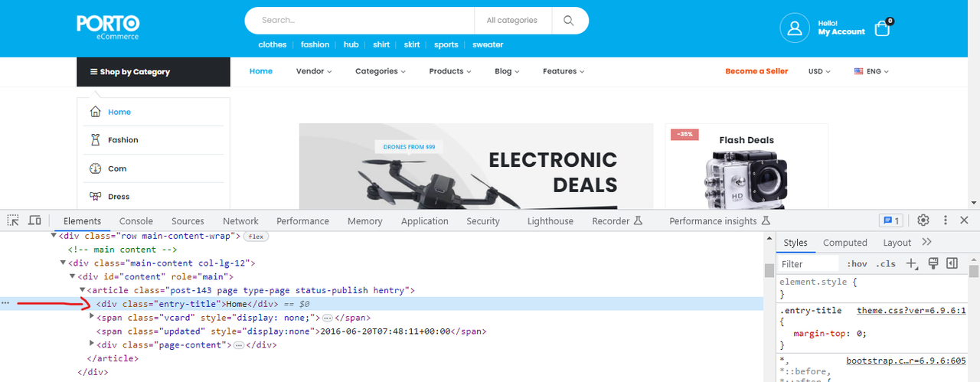Click the Home house icon in sidebar
Image resolution: width=980 pixels, height=382 pixels.
[96, 112]
